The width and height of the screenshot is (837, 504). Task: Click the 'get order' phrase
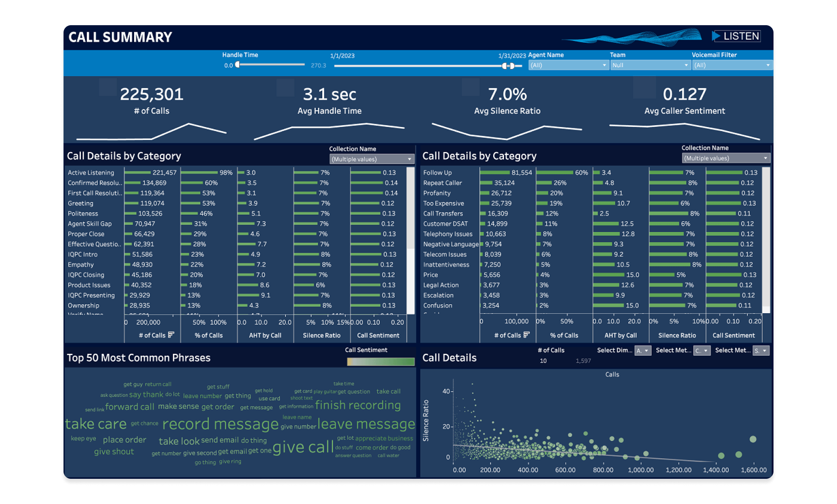[x=218, y=407]
